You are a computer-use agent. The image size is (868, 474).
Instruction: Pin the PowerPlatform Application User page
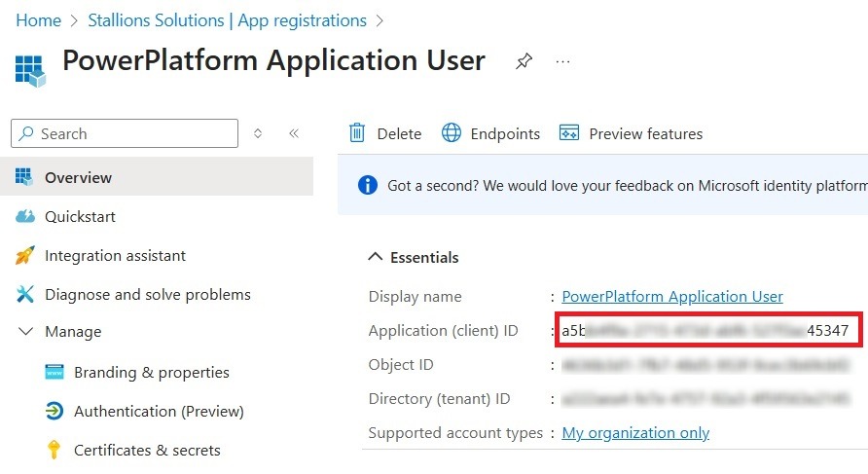click(x=524, y=61)
